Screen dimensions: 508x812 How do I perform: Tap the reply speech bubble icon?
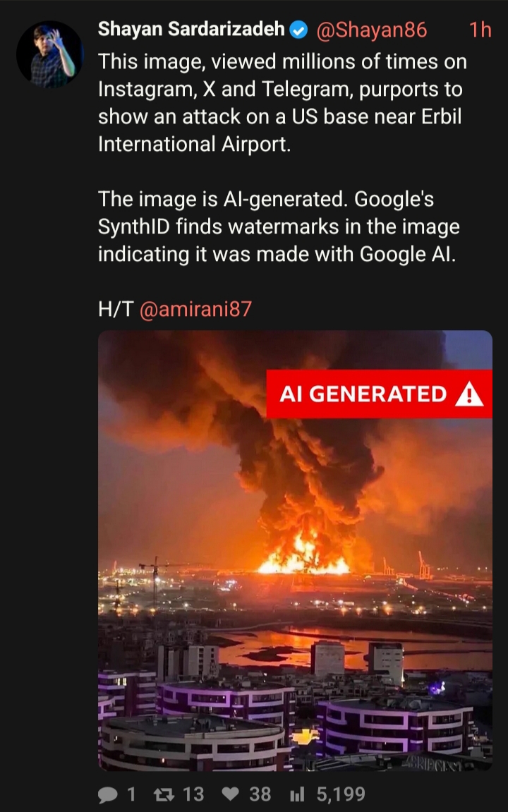[x=108, y=794]
